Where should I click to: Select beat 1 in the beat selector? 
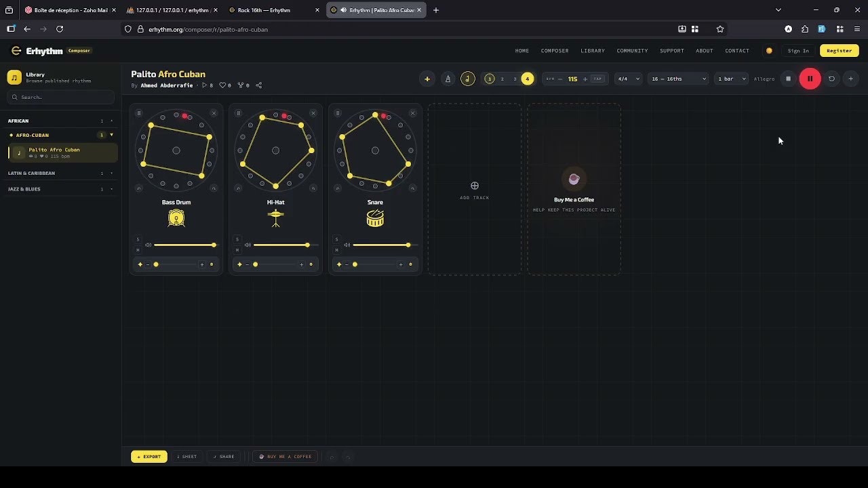click(x=490, y=79)
